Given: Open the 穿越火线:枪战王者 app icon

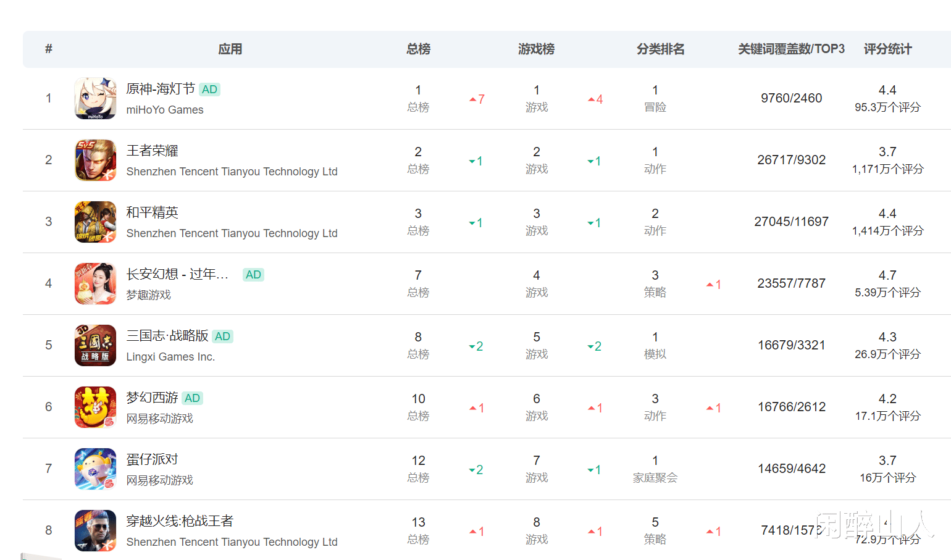Looking at the screenshot, I should (95, 530).
